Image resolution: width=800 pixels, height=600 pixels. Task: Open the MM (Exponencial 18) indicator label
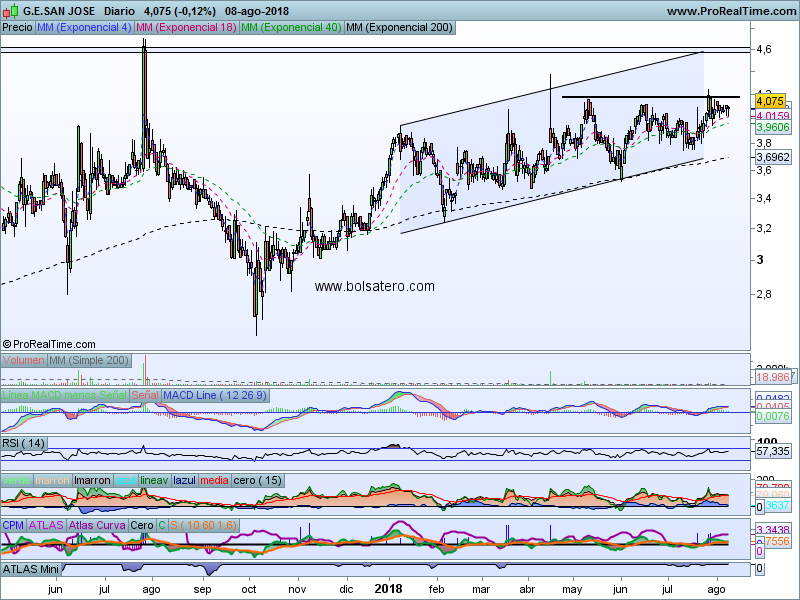click(186, 28)
